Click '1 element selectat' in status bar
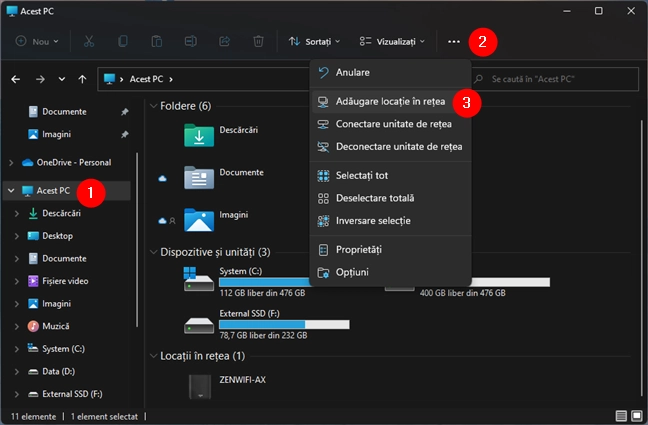 coord(104,416)
